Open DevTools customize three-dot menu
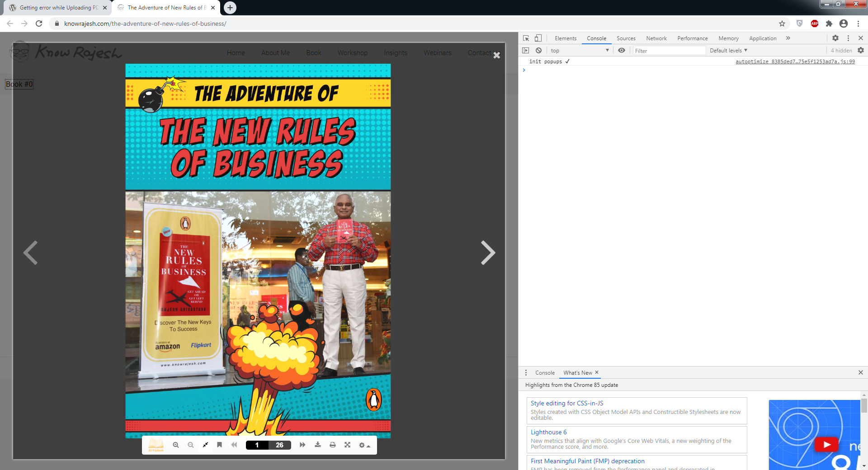868x470 pixels. [848, 38]
